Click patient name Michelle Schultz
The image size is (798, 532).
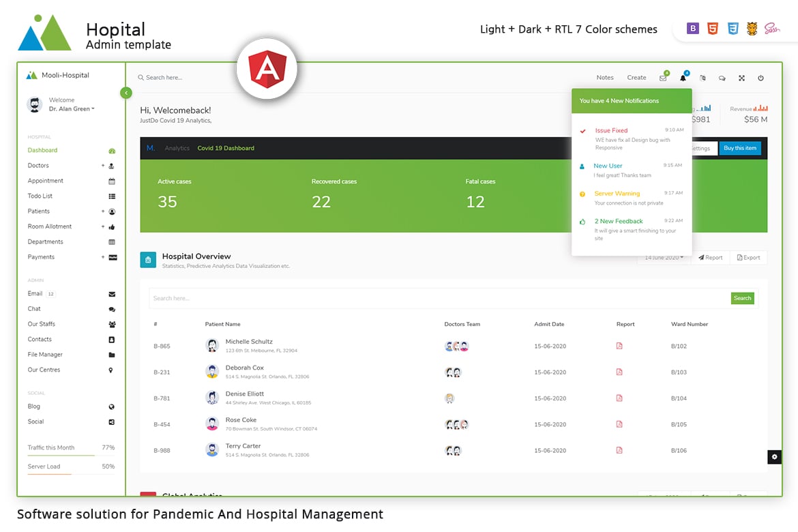[x=249, y=342]
